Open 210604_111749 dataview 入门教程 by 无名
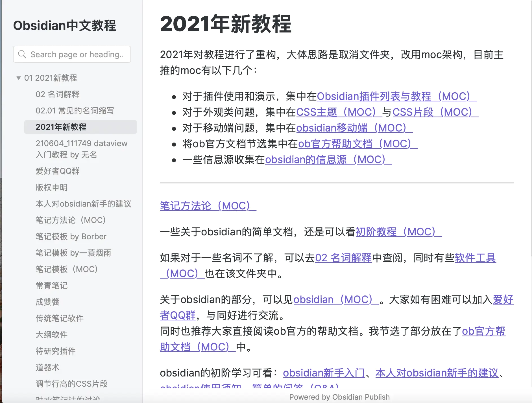 (x=82, y=149)
